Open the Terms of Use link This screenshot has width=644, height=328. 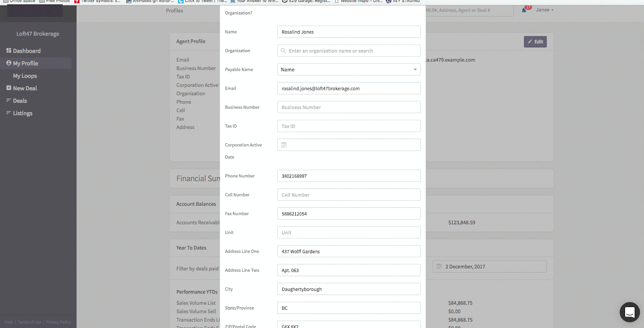[x=29, y=322]
